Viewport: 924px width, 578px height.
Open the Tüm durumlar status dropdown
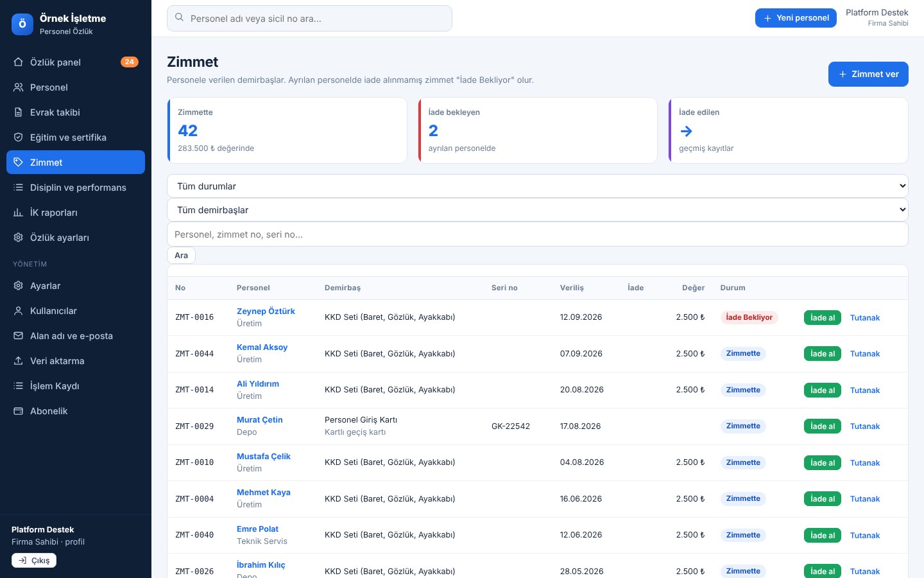(x=538, y=186)
